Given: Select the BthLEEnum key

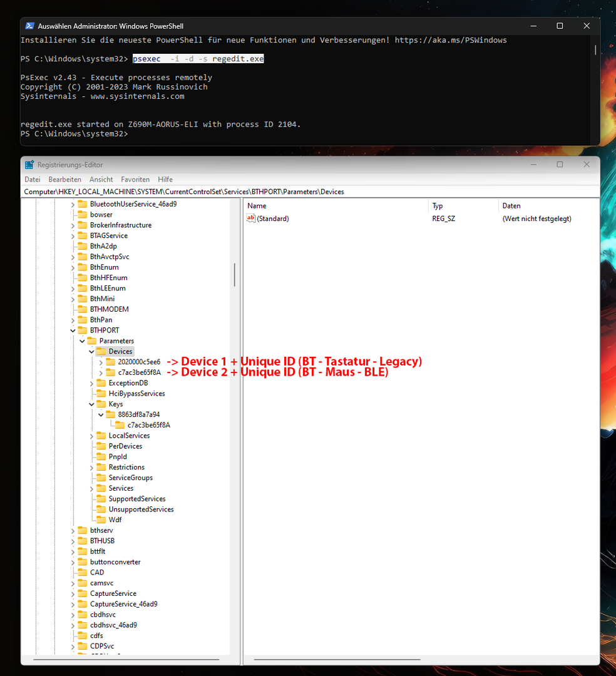Looking at the screenshot, I should tap(108, 288).
